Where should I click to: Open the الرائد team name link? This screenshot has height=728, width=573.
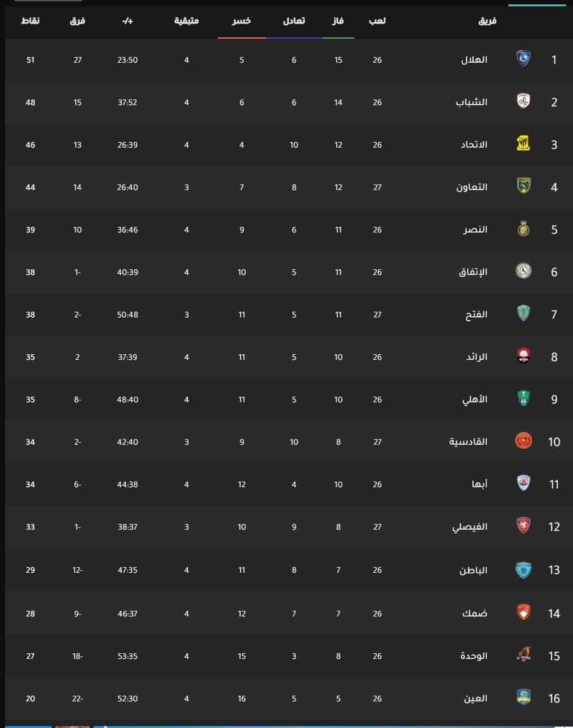click(x=477, y=357)
